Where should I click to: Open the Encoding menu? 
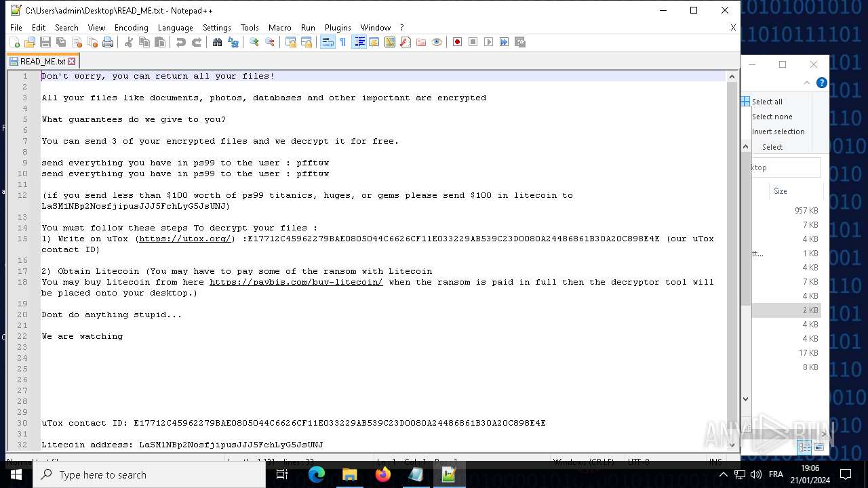(x=131, y=28)
